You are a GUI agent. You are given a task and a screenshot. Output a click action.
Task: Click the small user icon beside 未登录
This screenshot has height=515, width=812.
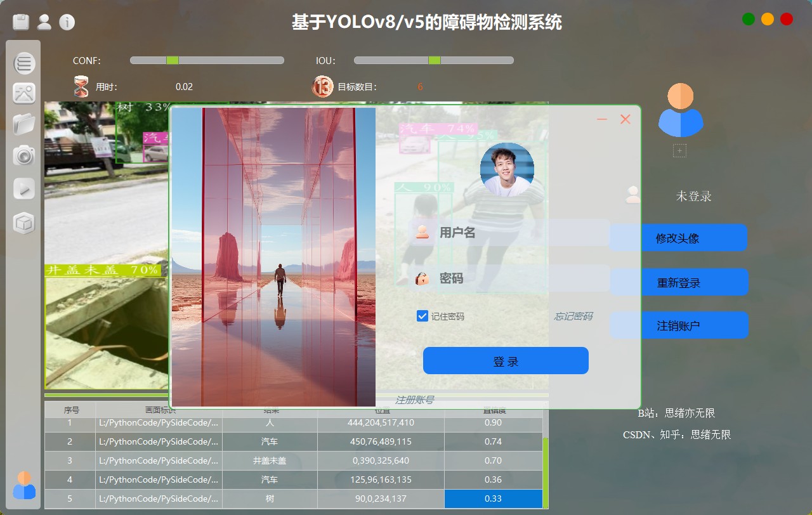pyautogui.click(x=633, y=195)
